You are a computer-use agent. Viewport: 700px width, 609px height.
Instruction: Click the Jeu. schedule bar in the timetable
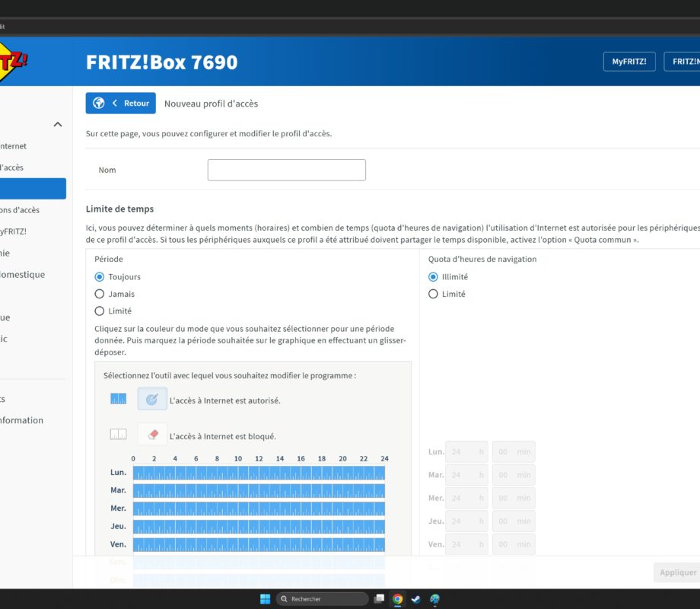pyautogui.click(x=259, y=526)
